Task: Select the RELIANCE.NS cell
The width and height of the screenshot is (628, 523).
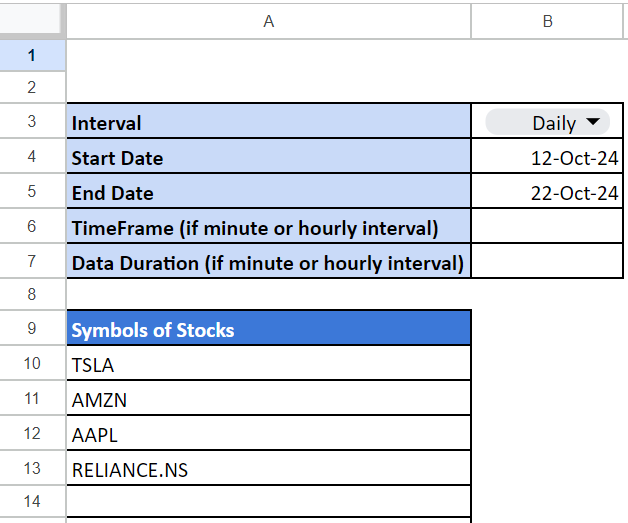Action: (268, 468)
